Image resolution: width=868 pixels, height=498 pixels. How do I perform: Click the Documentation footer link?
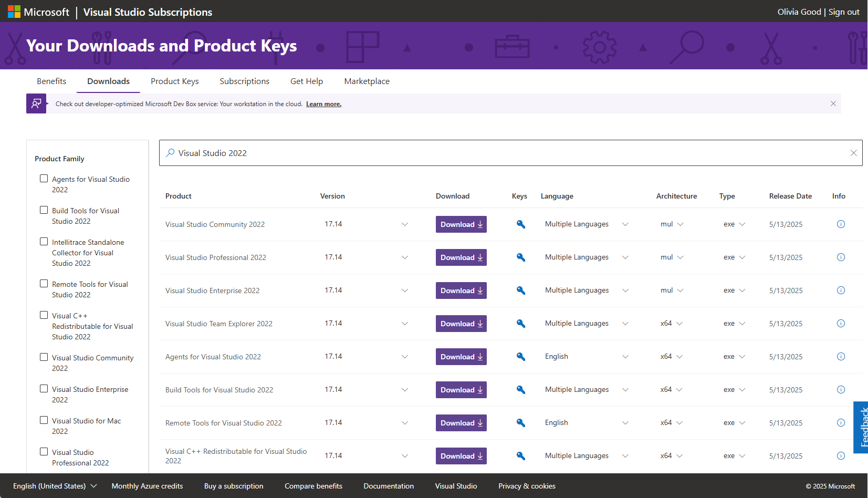[389, 486]
